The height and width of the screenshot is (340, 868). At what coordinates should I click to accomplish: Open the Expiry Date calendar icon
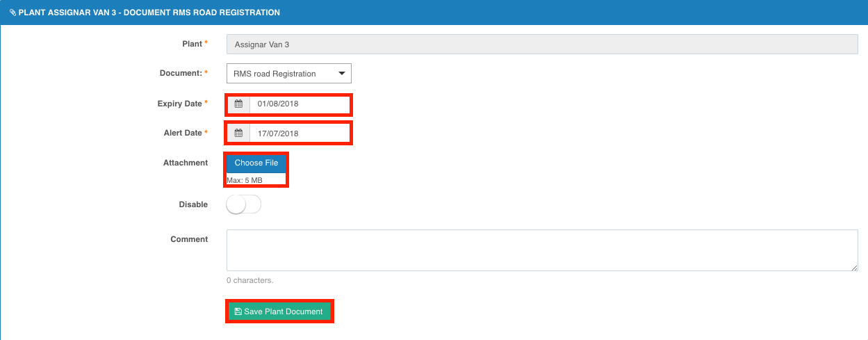[238, 104]
